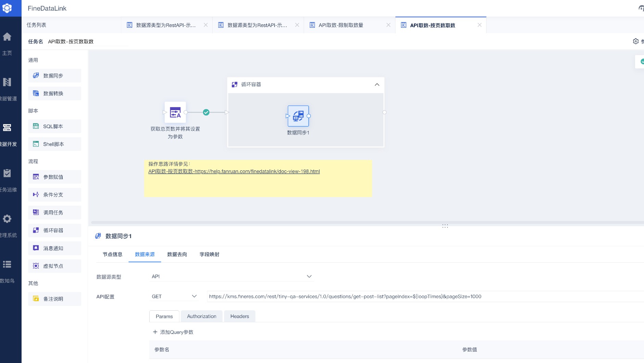The height and width of the screenshot is (363, 644).
Task: Switch to the Authorization tab
Action: point(202,316)
